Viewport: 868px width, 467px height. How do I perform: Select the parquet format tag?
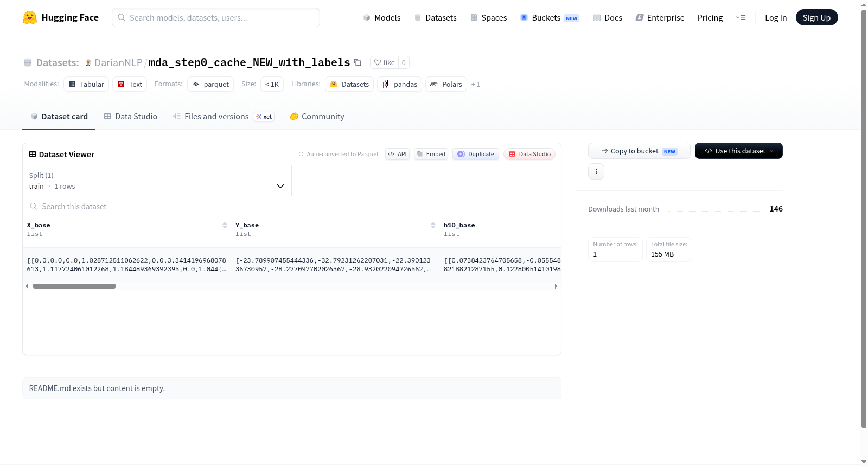click(x=210, y=84)
